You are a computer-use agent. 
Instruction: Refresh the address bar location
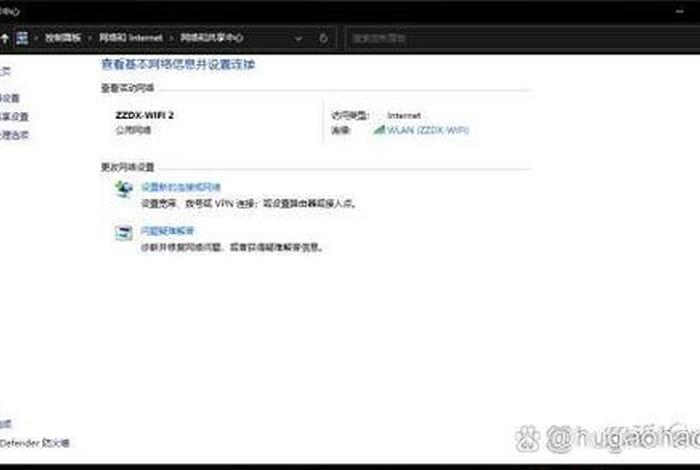323,38
